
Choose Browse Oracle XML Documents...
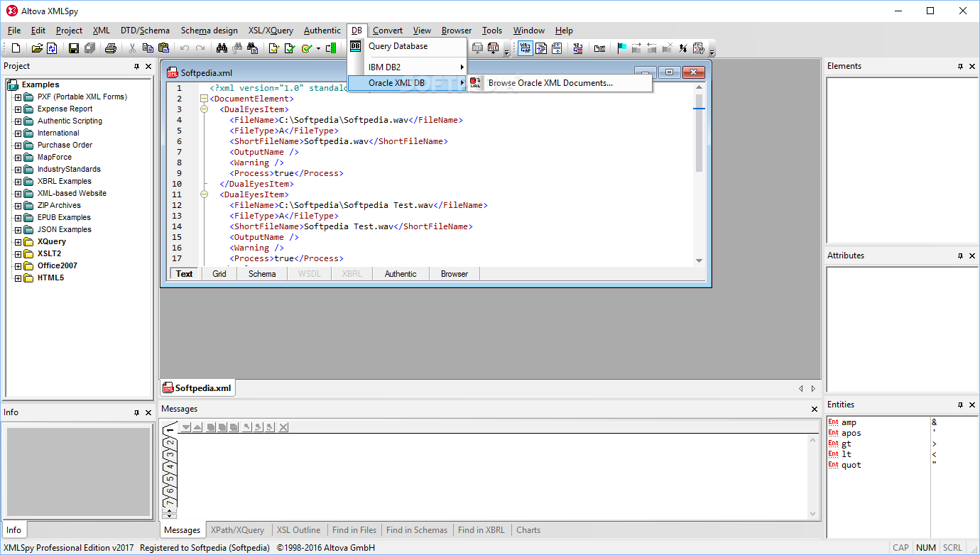coord(560,83)
